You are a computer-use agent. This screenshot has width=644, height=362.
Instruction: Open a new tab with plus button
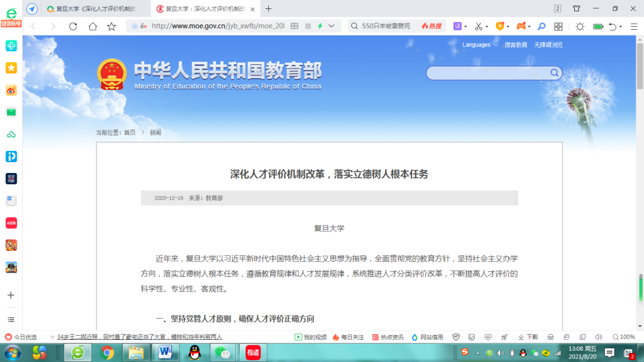coord(268,9)
